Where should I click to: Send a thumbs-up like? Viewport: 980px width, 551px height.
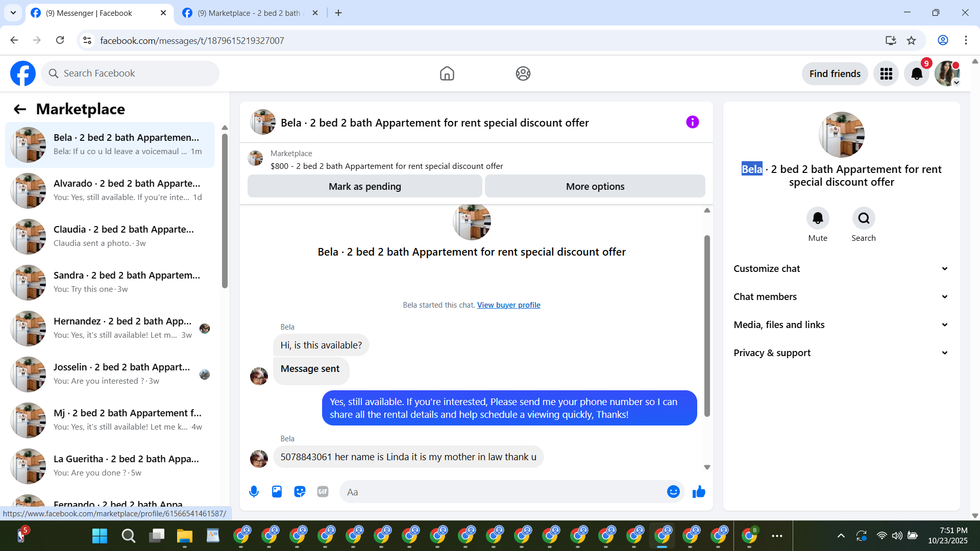click(699, 492)
